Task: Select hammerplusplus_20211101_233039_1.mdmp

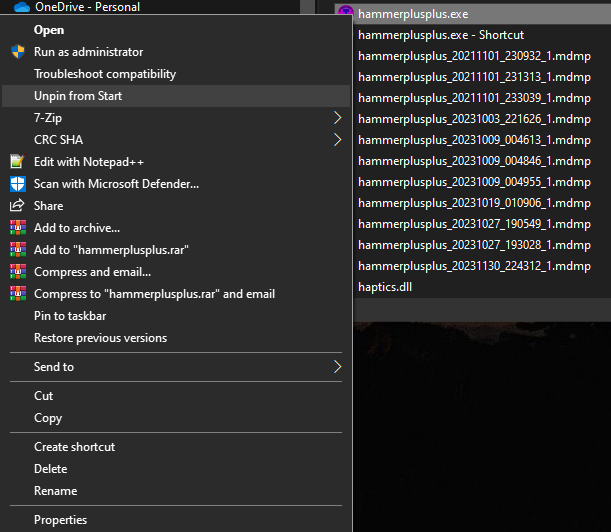Action: 474,98
